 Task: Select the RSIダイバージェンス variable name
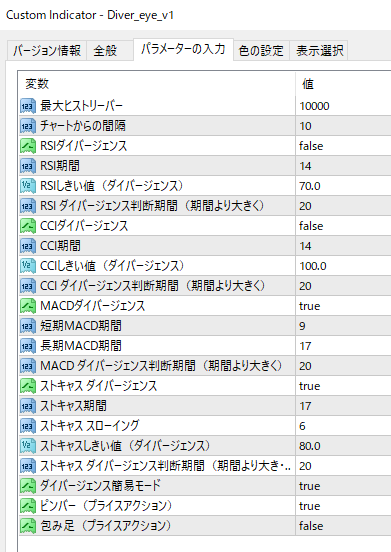click(x=83, y=146)
